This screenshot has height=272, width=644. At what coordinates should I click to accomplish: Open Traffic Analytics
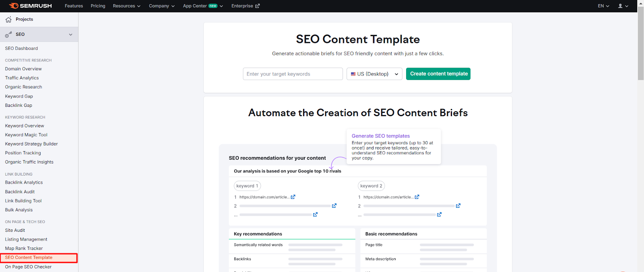(x=22, y=78)
